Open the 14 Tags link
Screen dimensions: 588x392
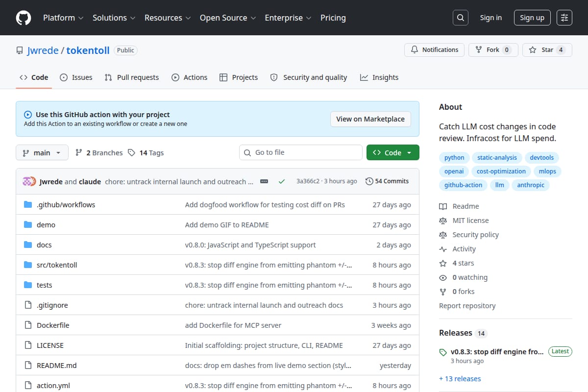[146, 153]
